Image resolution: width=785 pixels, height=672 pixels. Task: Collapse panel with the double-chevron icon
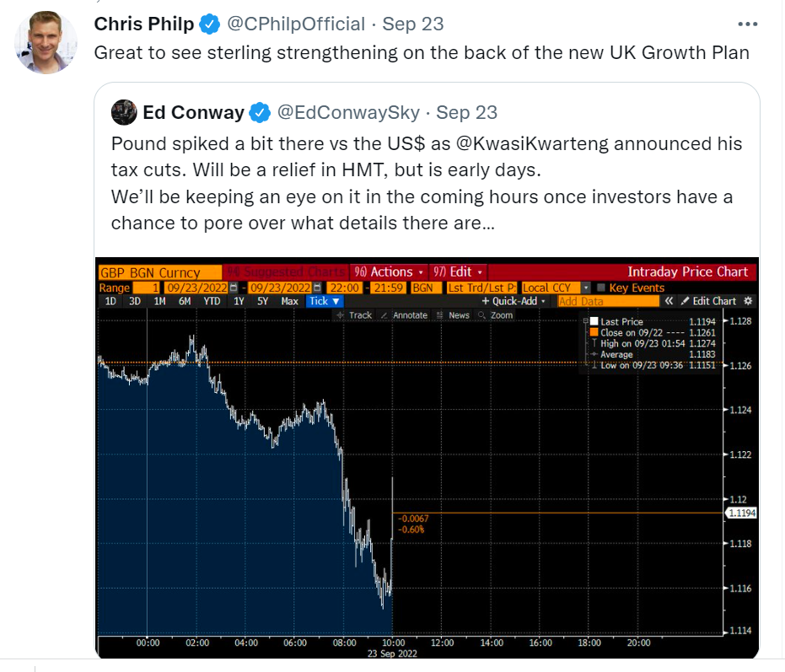[669, 301]
